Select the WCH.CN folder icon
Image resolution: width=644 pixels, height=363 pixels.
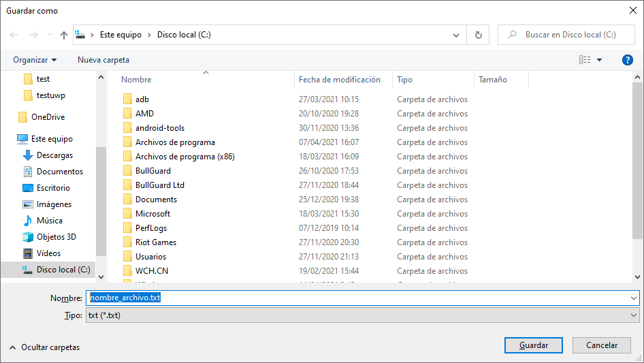coord(127,271)
